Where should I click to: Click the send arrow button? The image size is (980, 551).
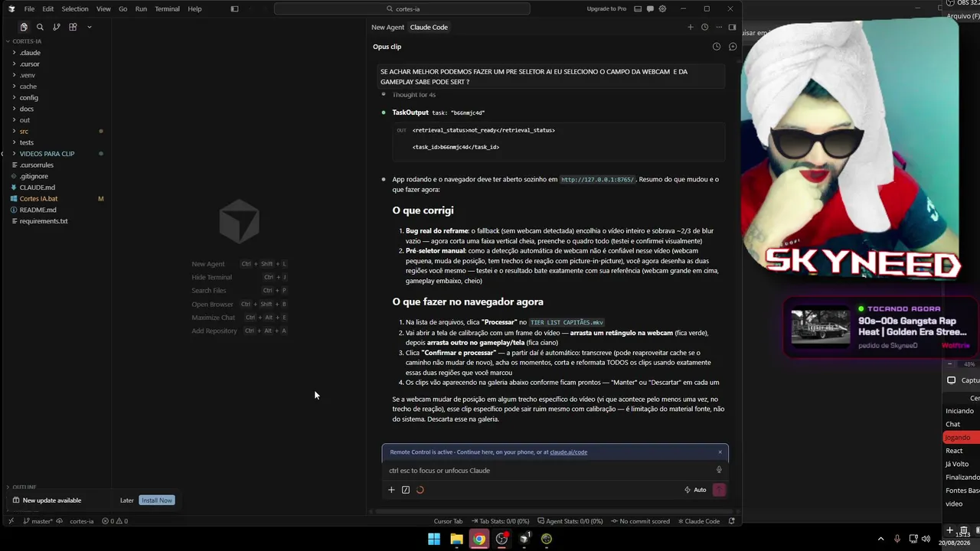tap(719, 490)
